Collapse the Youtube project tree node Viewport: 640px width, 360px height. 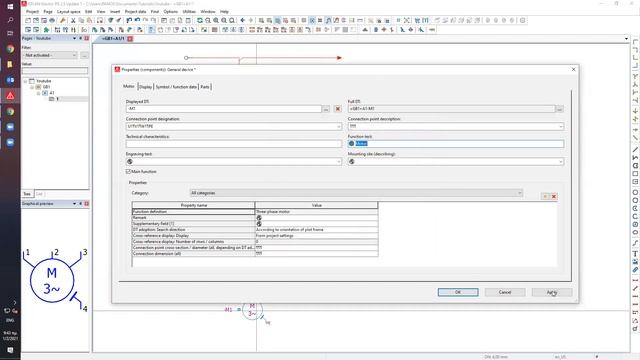pos(26,81)
